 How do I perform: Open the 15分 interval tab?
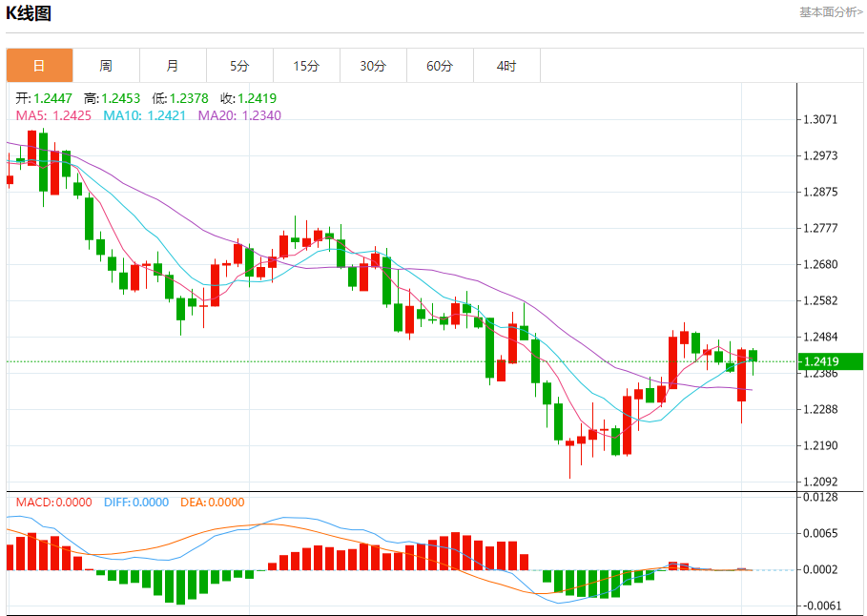pyautogui.click(x=307, y=66)
